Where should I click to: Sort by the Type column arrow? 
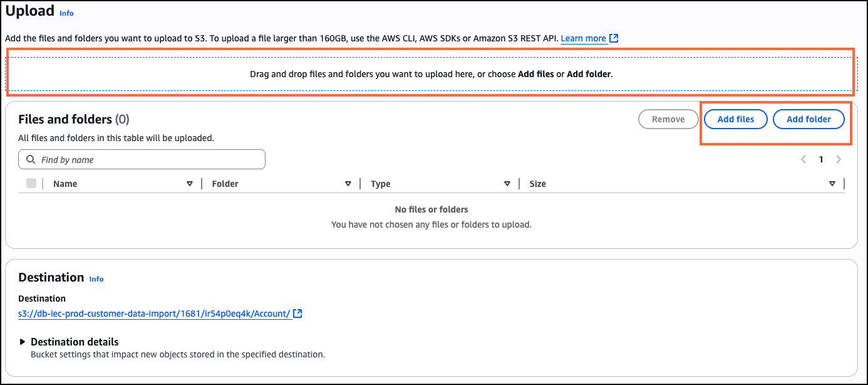[x=507, y=184]
